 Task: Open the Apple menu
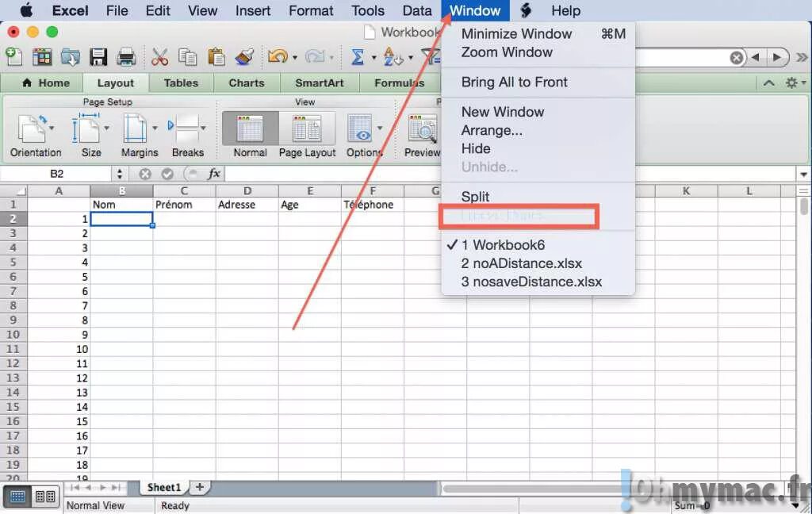26,10
